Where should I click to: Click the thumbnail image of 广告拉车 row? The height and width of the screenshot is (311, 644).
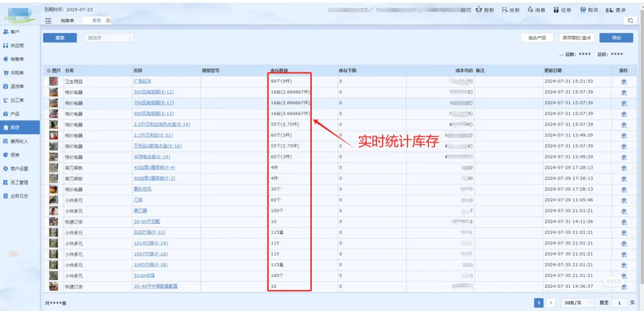[53, 81]
